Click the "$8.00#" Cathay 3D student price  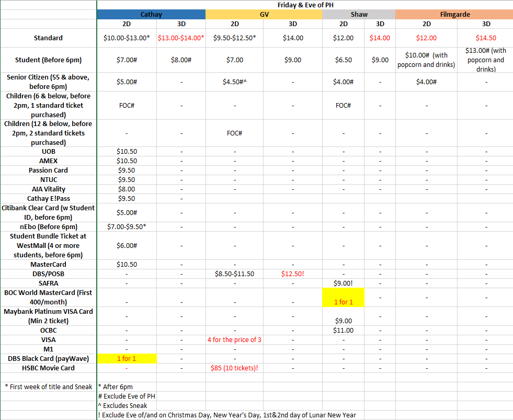(181, 60)
